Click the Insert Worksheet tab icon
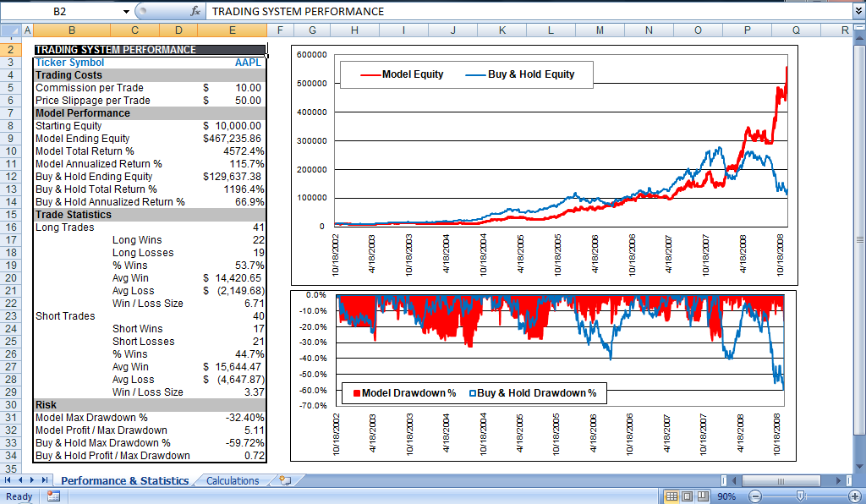Screen dimensions: 866x504 click(x=285, y=481)
